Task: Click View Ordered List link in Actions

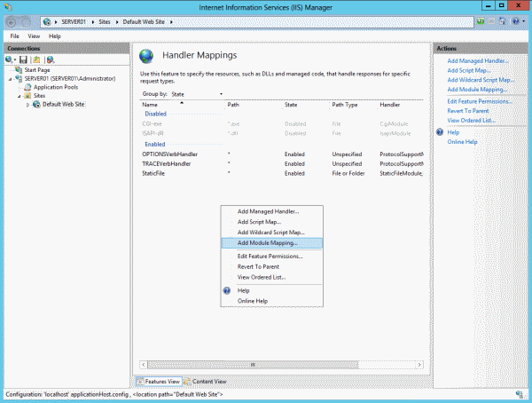Action: 472,121
